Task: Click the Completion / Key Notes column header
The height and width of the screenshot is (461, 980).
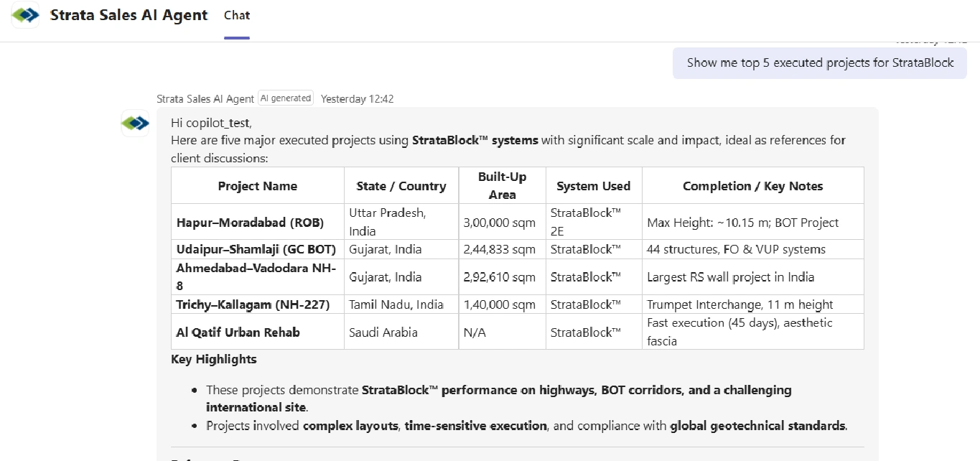Action: click(753, 186)
